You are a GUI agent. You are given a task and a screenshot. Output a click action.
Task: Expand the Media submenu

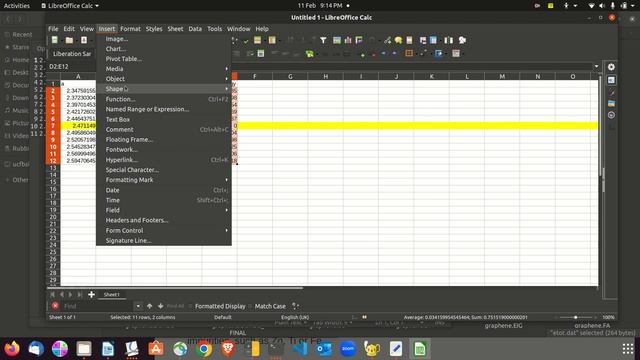coord(164,69)
